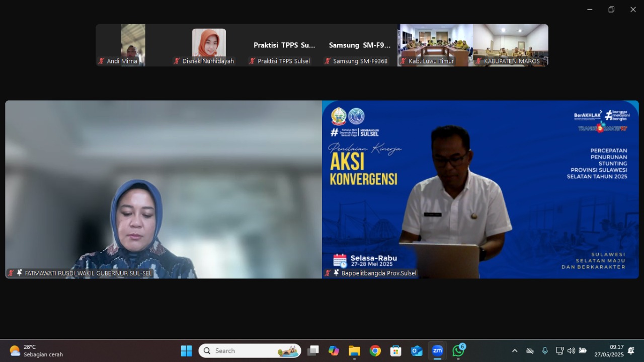Open Microsoft Store from the taskbar

tap(396, 351)
